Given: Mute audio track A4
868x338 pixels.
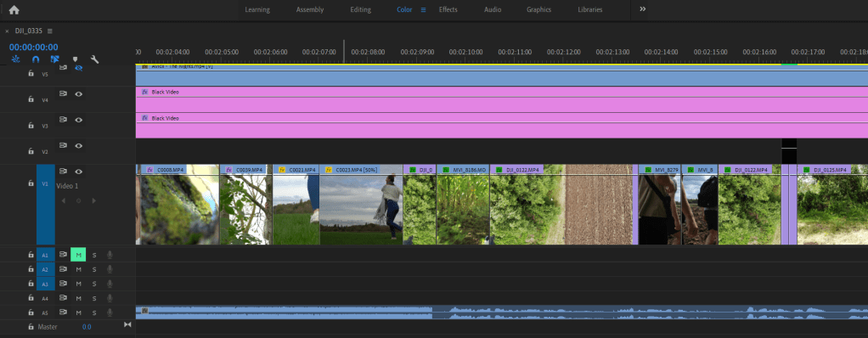Looking at the screenshot, I should [79, 298].
